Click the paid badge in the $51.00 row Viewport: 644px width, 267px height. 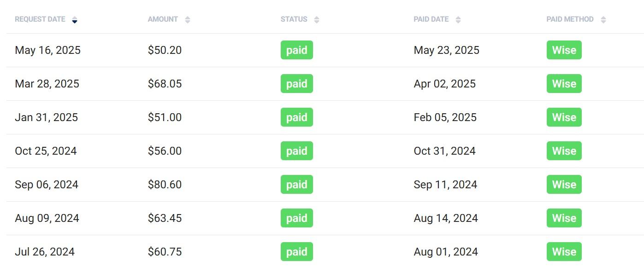297,117
